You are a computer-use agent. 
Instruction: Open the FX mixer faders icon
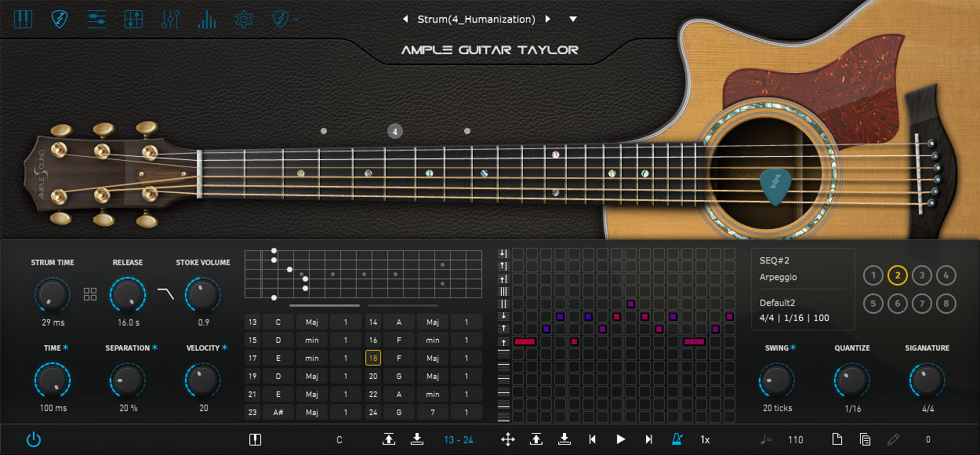pyautogui.click(x=170, y=19)
